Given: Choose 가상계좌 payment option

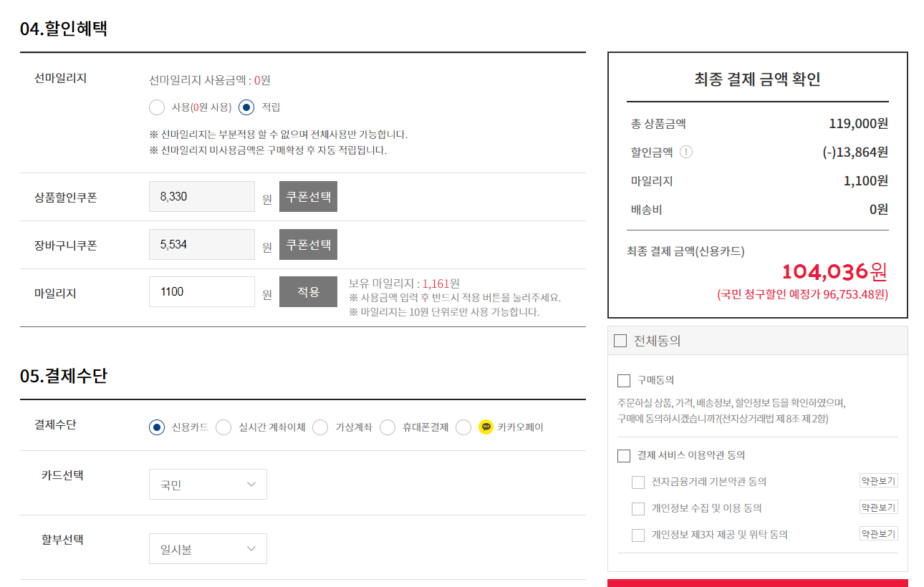Looking at the screenshot, I should 320,427.
